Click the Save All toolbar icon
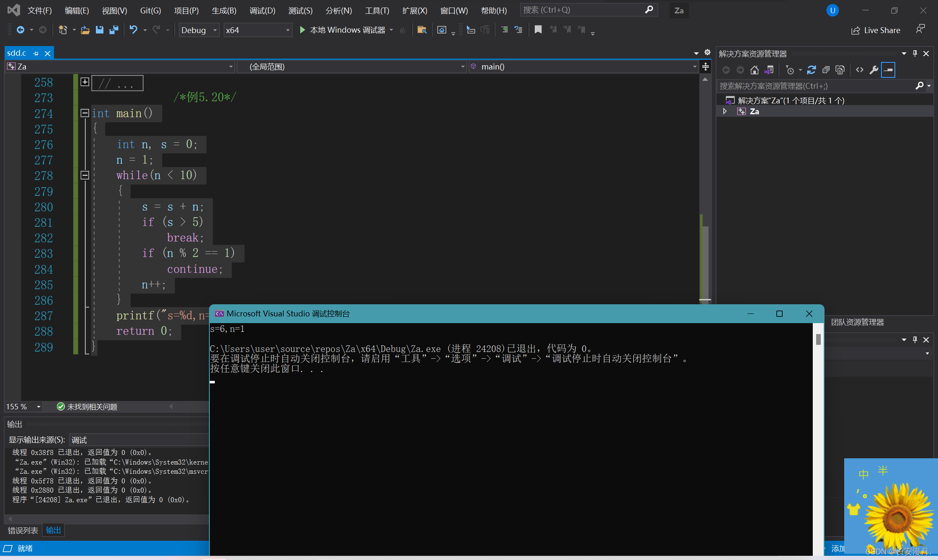This screenshot has width=938, height=560. [x=113, y=30]
